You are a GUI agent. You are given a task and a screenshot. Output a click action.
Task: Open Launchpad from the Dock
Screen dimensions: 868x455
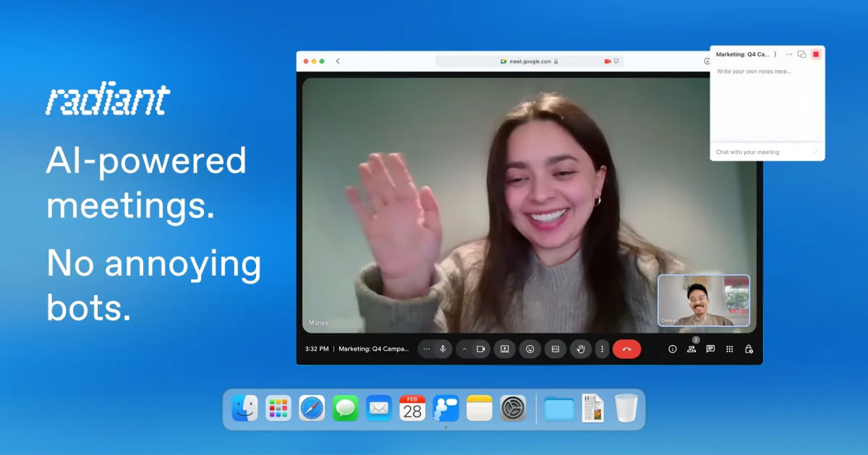tap(278, 408)
